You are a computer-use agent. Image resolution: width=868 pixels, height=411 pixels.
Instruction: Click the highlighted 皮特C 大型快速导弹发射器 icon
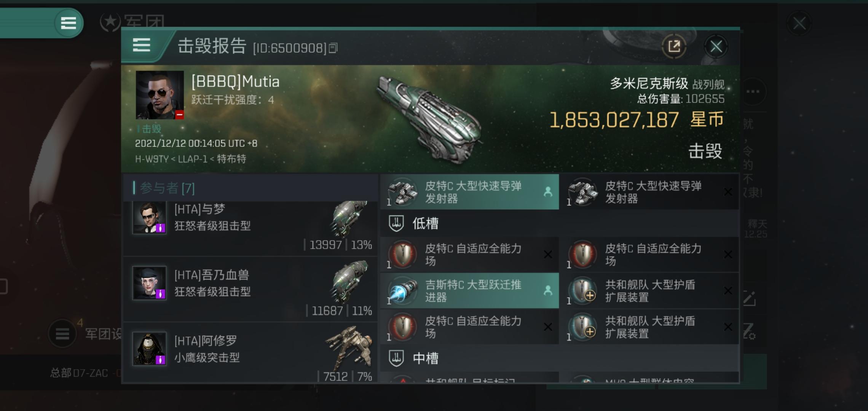click(x=402, y=192)
